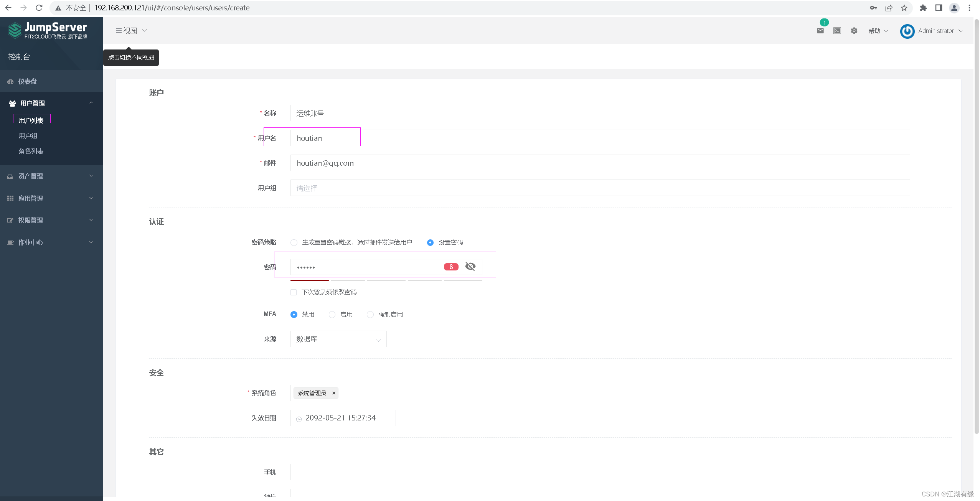Open the browser three-dot menu
Screen dimensions: 980x501
(969, 8)
